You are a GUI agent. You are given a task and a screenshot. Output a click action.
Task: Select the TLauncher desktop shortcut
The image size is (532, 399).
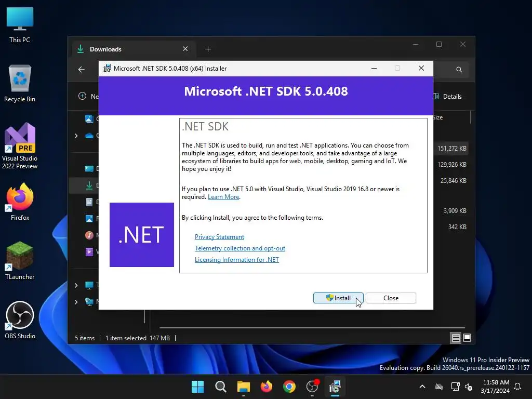(20, 261)
